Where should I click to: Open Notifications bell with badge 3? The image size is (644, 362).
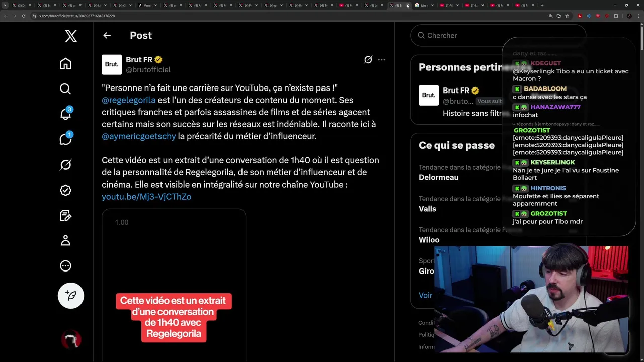[x=65, y=114]
